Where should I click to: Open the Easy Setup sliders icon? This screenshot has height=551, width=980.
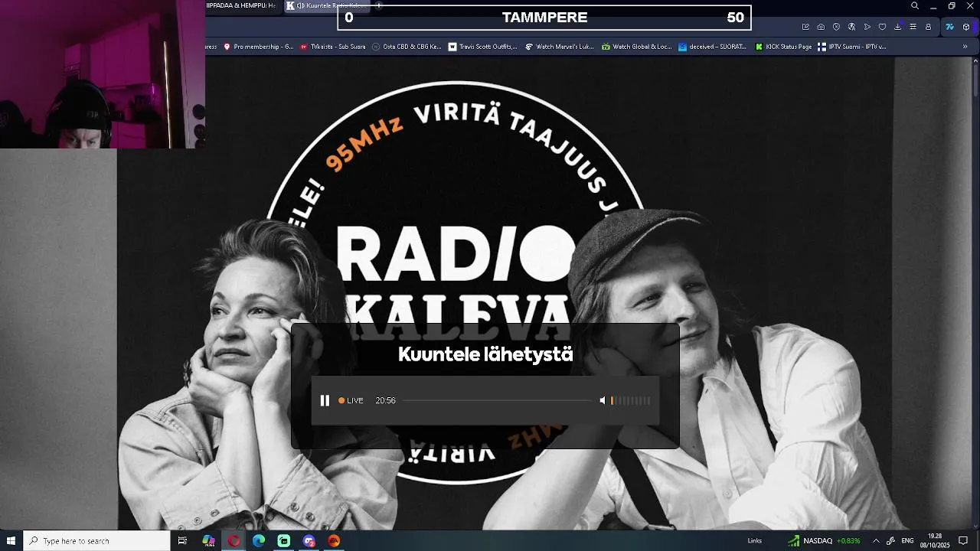(913, 27)
